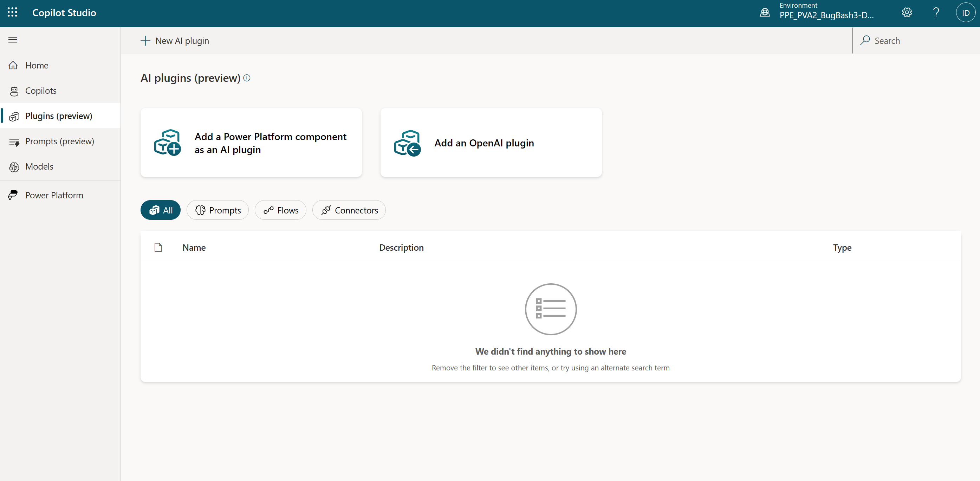Image resolution: width=980 pixels, height=481 pixels.
Task: Click the file type column icon
Action: point(158,248)
